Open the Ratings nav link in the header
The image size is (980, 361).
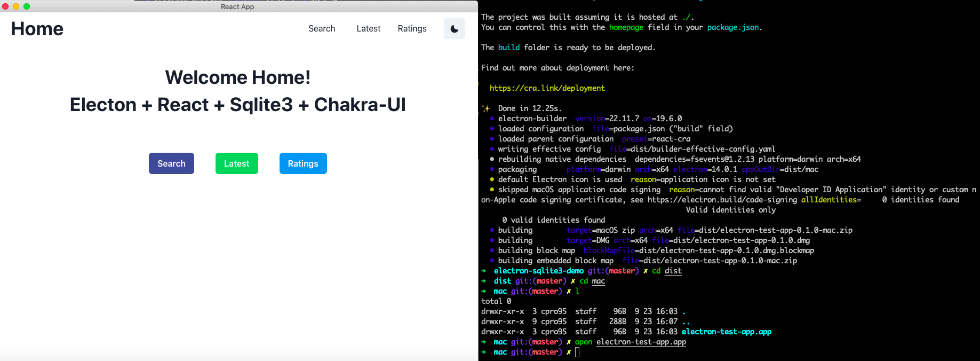point(412,28)
